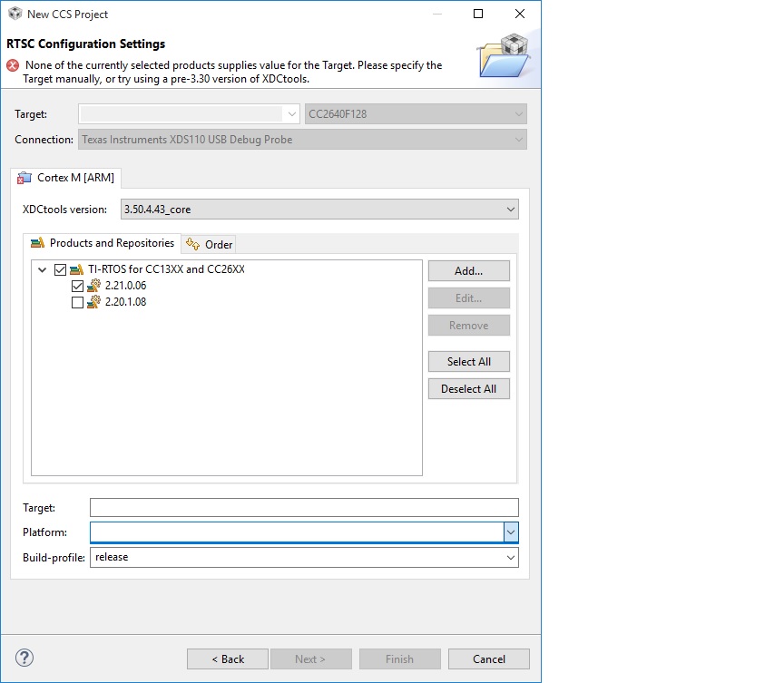Click the Remove button
The height and width of the screenshot is (683, 784).
[x=469, y=326]
